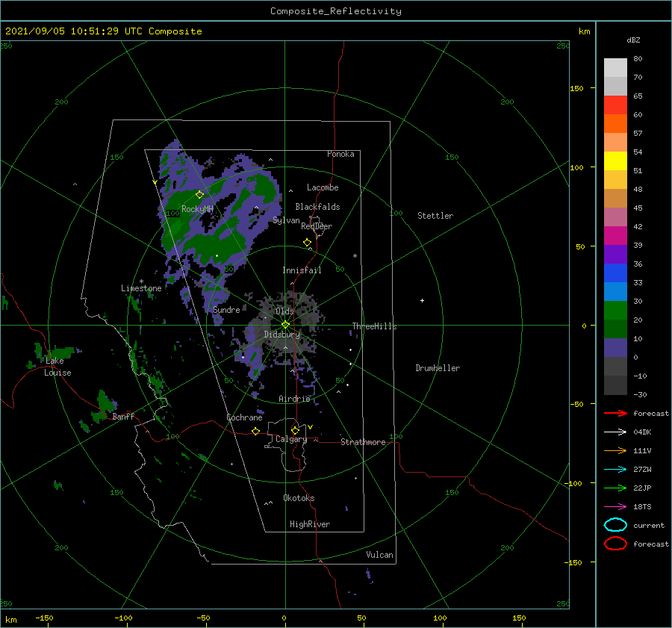Click the white 04DK arrow icon

click(x=615, y=432)
